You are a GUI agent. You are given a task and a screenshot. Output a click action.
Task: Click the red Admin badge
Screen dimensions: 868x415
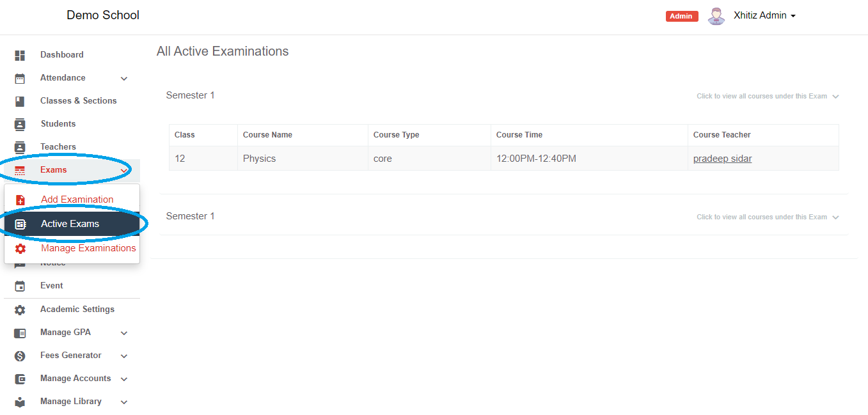pos(682,16)
